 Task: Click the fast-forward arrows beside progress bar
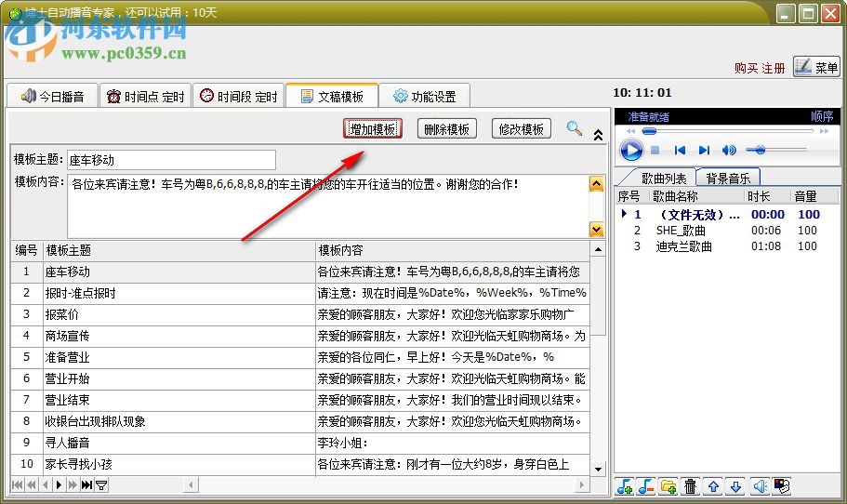[824, 131]
